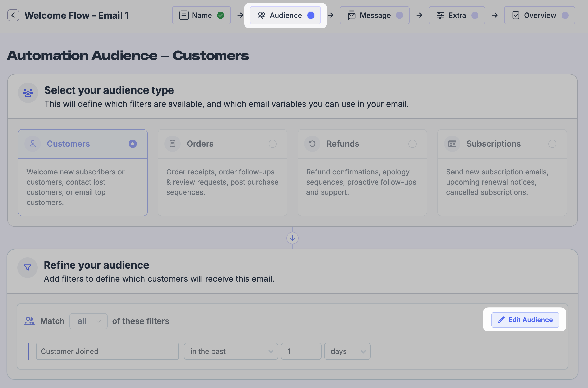Click the users icon next to Match
The width and height of the screenshot is (588, 388).
point(30,321)
